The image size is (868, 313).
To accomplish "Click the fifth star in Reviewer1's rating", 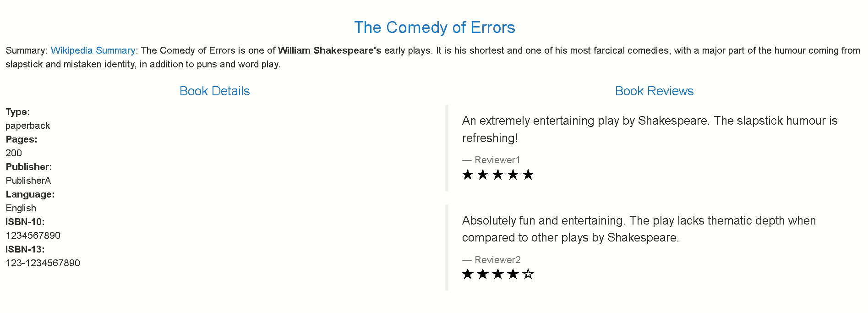I will 528,175.
